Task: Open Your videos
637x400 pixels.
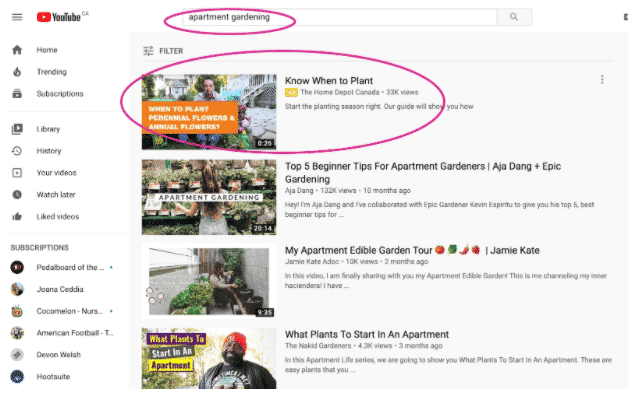Action: 57,172
